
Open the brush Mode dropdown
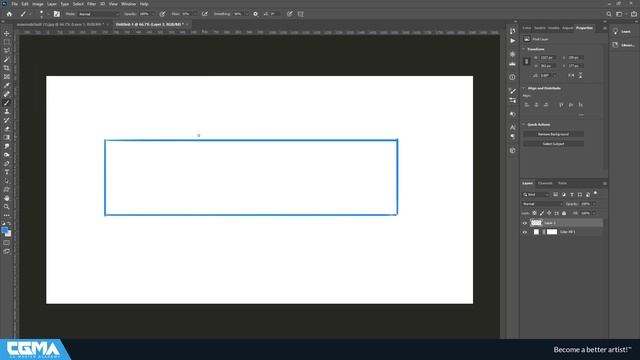98,14
